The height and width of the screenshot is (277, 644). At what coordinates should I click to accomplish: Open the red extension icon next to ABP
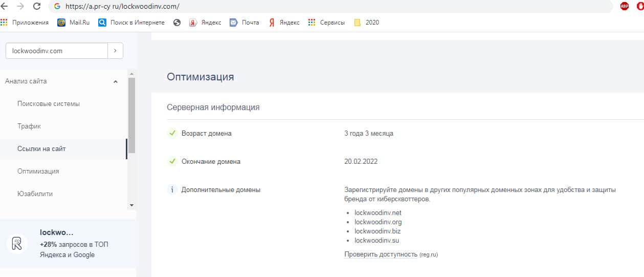pyautogui.click(x=641, y=6)
